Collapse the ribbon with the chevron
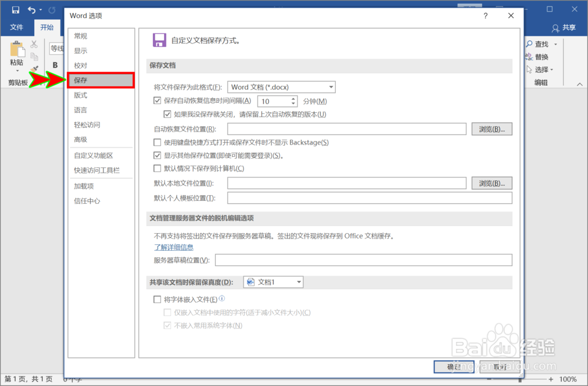 [x=580, y=84]
